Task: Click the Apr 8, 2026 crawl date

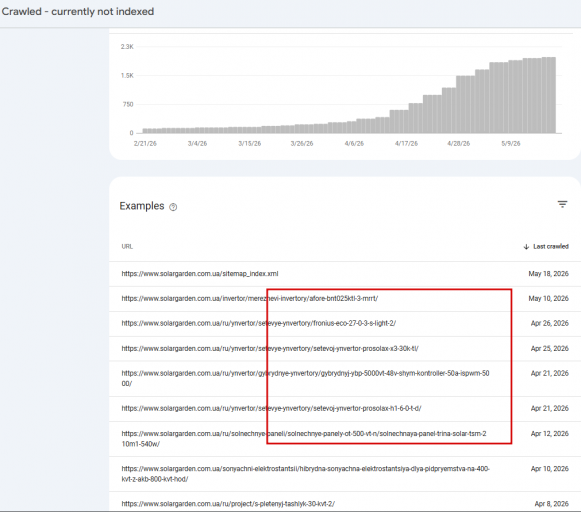Action: click(551, 504)
